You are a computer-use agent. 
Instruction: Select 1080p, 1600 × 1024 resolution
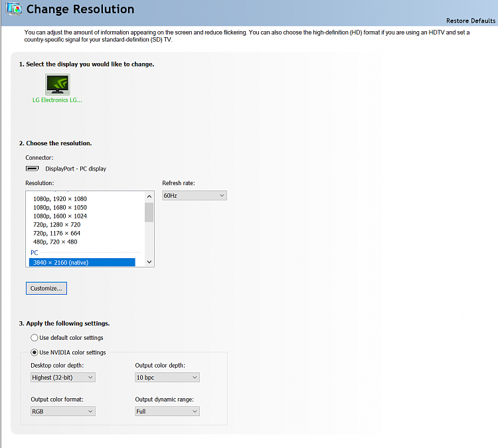pyautogui.click(x=60, y=216)
